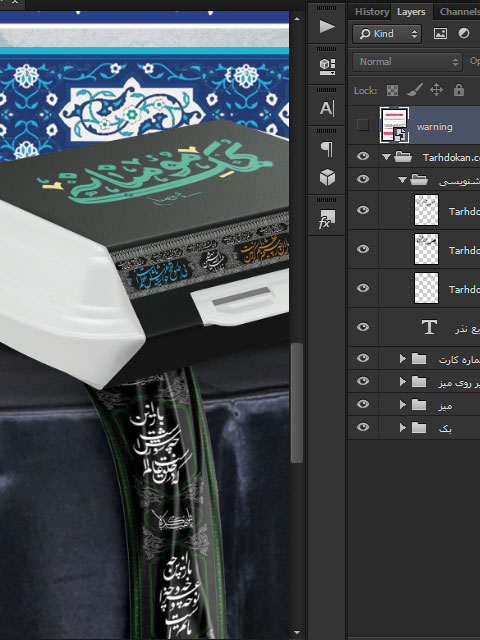Filter layers by pixel layer icon

[440, 33]
